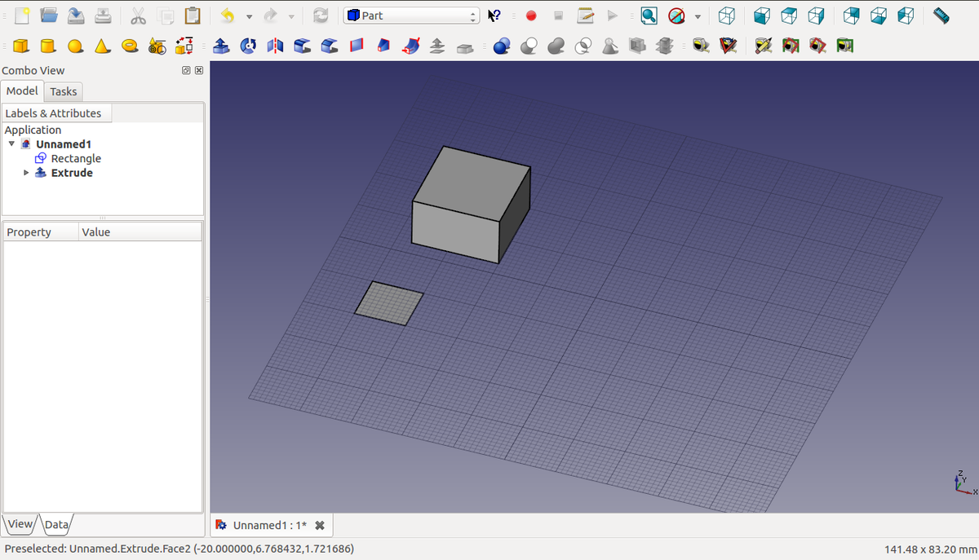Open the Data tab in property panel
The width and height of the screenshot is (979, 560).
click(56, 524)
